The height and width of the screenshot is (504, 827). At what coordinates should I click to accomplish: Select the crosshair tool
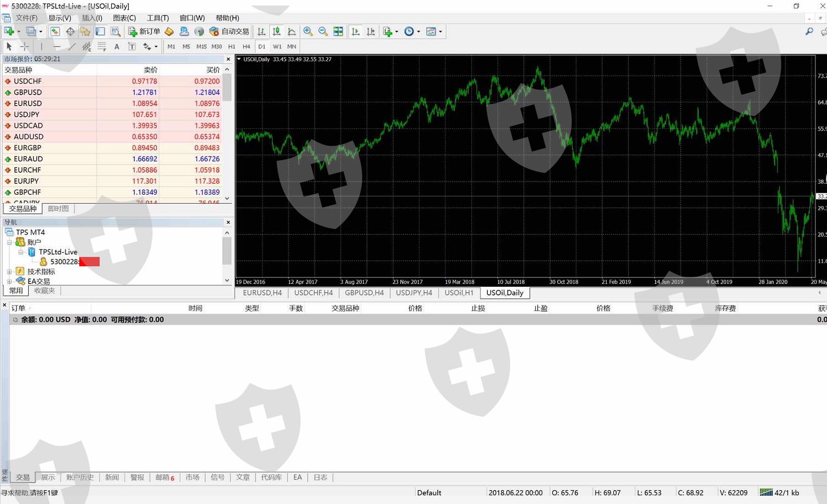point(24,47)
